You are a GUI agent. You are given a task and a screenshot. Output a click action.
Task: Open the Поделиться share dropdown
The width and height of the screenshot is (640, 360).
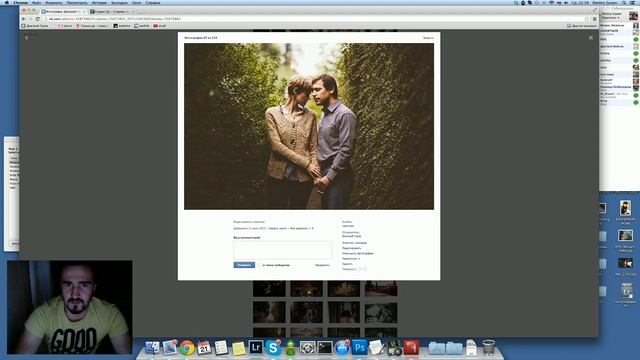(351, 258)
